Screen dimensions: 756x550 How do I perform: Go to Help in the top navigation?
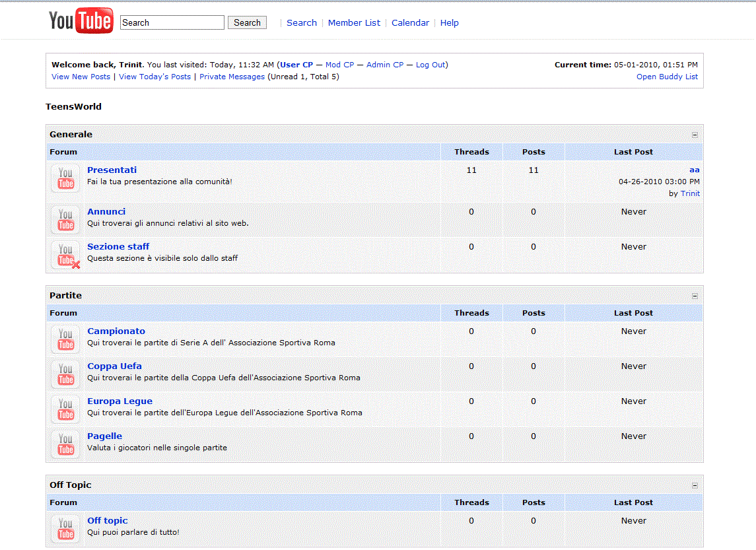tap(449, 22)
